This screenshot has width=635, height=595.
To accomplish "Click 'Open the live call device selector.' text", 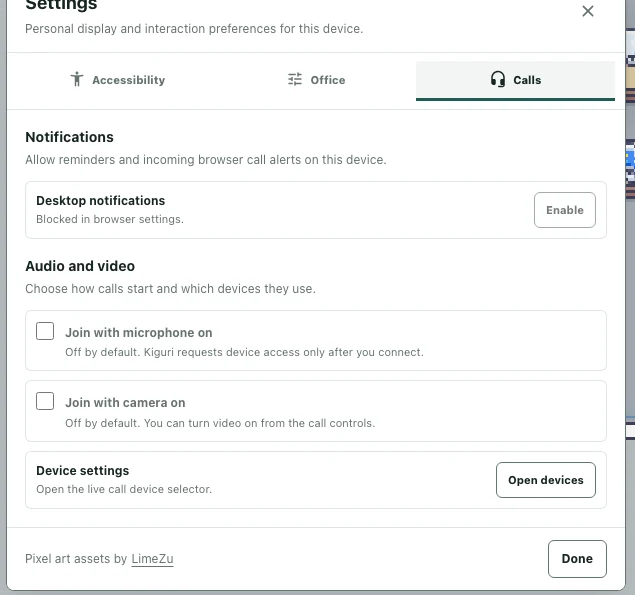I will [124, 489].
